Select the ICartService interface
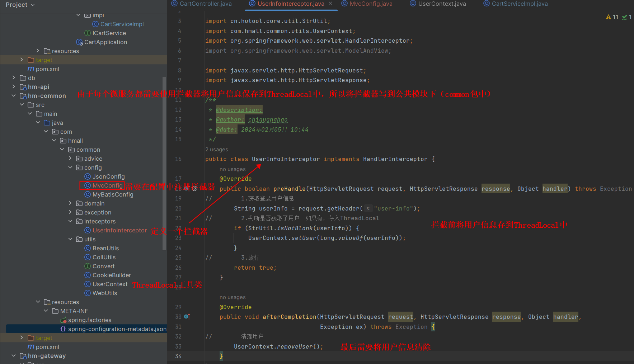This screenshot has height=364, width=634. click(109, 33)
